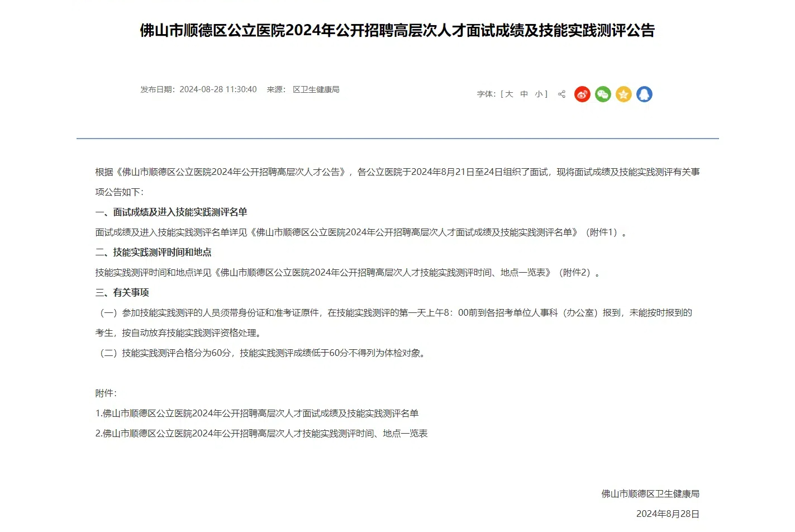
Task: Click the share icon beside font size
Action: click(561, 94)
